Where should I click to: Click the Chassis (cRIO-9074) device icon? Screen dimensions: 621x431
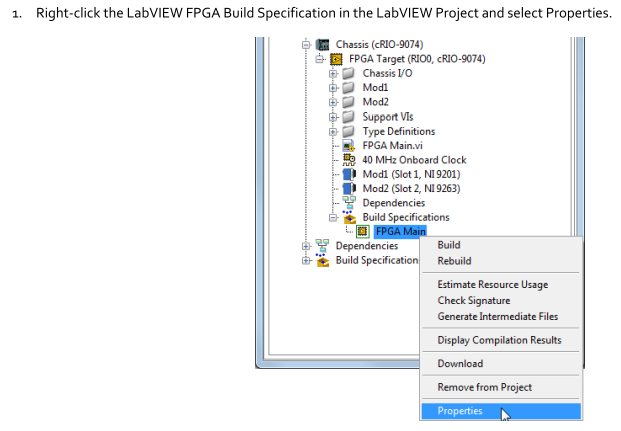pos(322,44)
